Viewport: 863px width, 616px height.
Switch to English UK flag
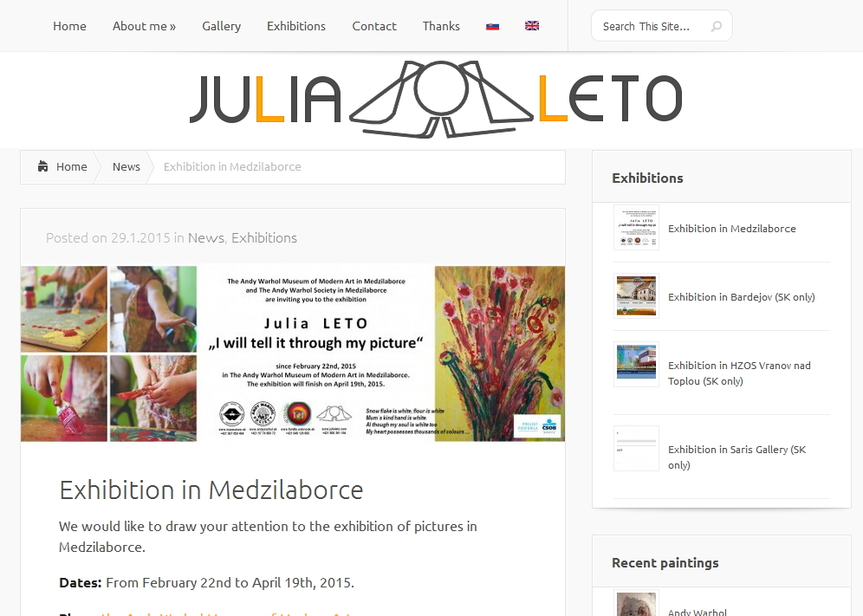532,26
